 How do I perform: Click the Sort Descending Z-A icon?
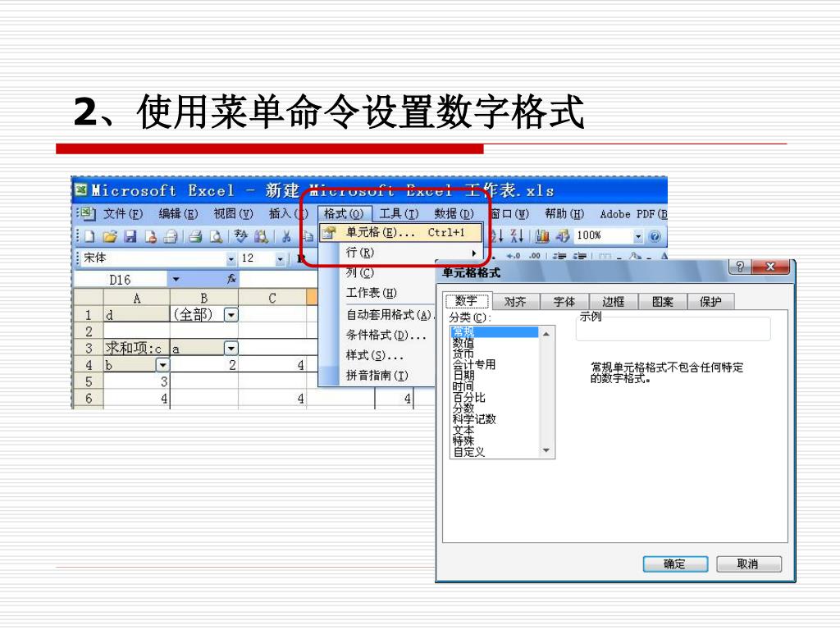point(517,235)
